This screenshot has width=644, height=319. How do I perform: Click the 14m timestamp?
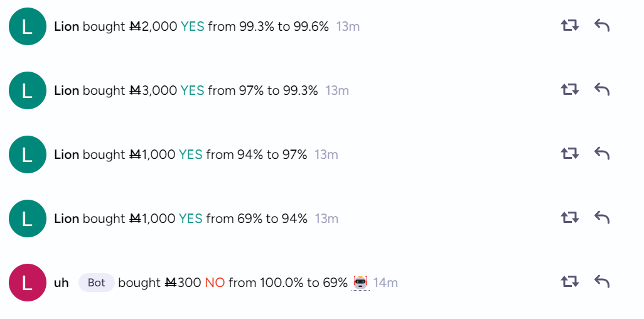(x=385, y=283)
